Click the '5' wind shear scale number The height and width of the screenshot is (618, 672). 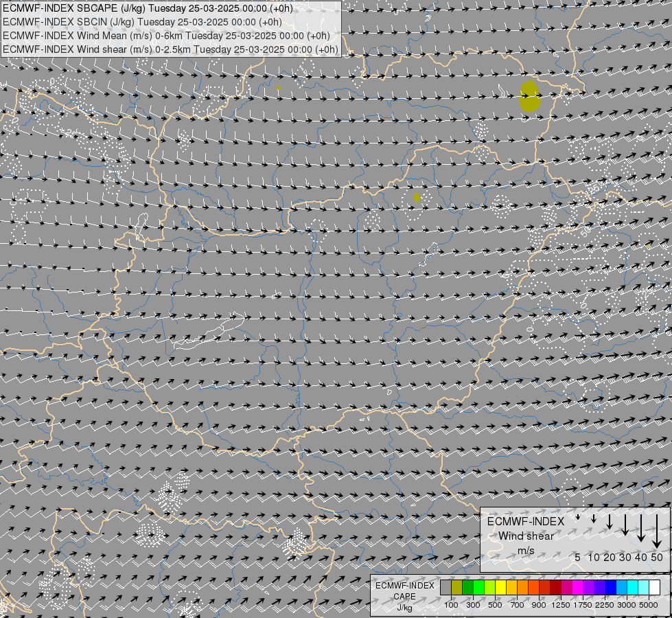pos(578,557)
